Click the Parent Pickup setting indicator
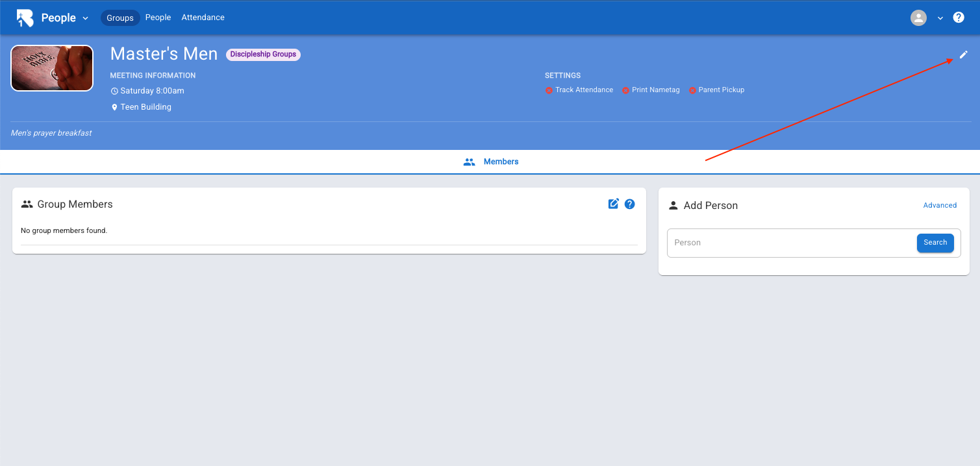Screen dimensions: 980x466 pos(692,90)
